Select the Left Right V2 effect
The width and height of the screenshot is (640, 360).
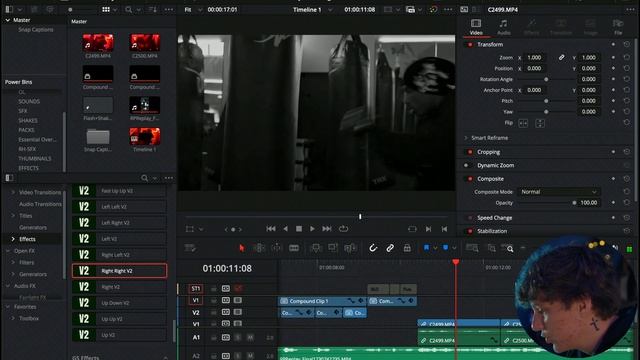click(x=120, y=223)
